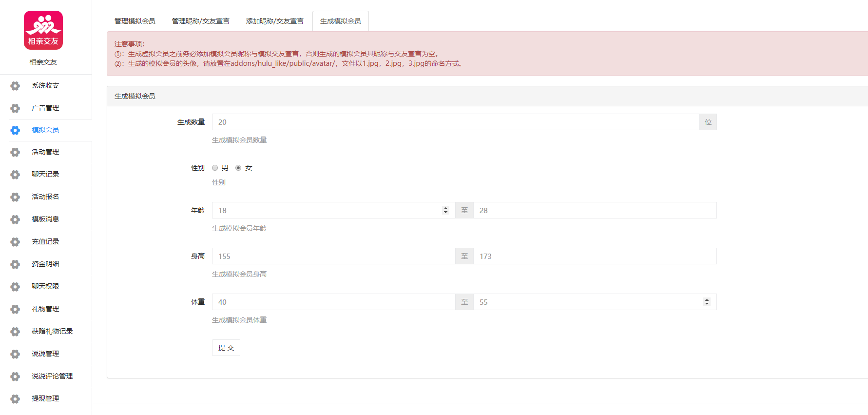The height and width of the screenshot is (415, 868).
Task: Click gear icon beside 聊天记录
Action: [x=15, y=175]
